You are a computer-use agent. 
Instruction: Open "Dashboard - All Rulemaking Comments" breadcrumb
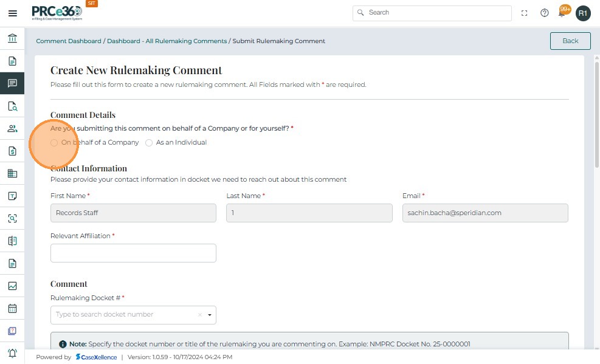[167, 41]
